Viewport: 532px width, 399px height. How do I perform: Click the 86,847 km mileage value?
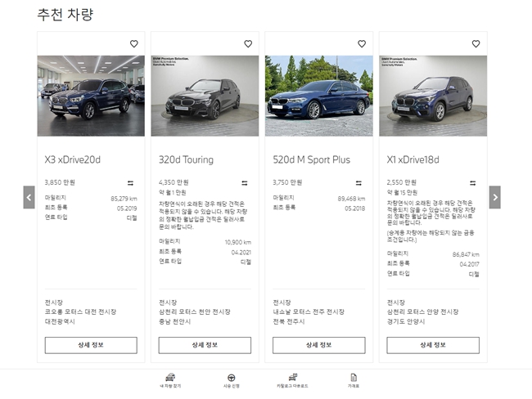click(x=466, y=254)
